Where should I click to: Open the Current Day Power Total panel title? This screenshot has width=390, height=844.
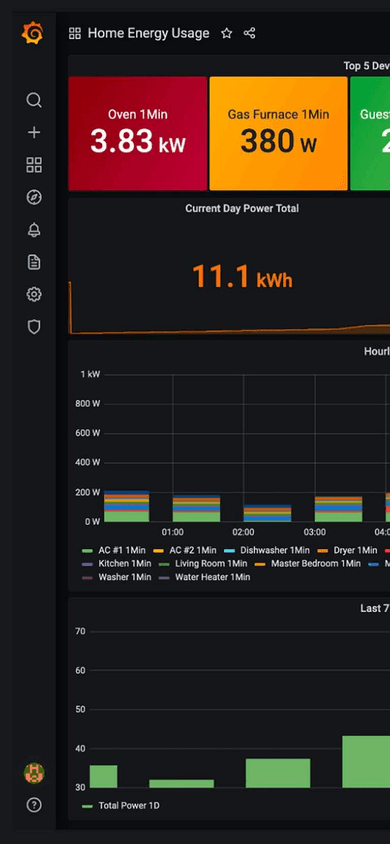(x=242, y=208)
